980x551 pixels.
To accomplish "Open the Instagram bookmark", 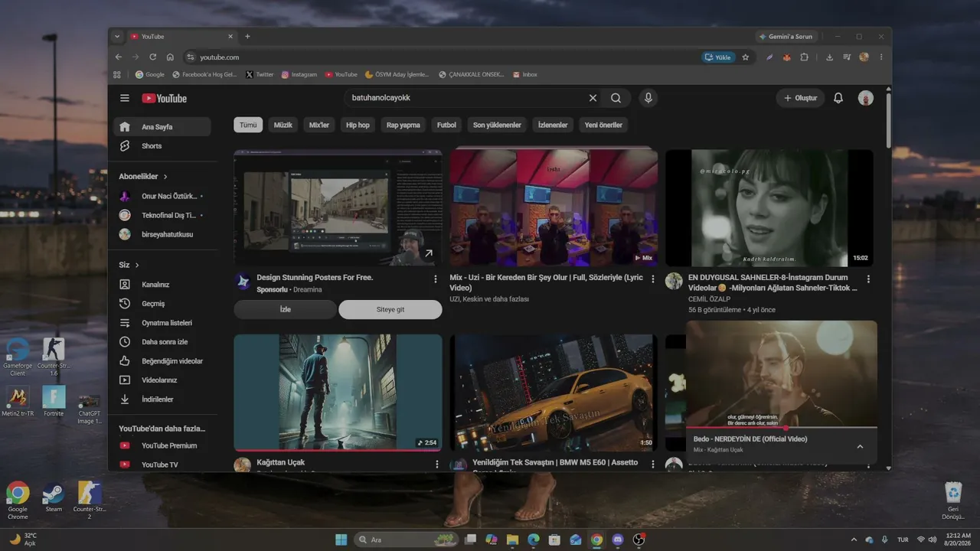I will coord(299,74).
